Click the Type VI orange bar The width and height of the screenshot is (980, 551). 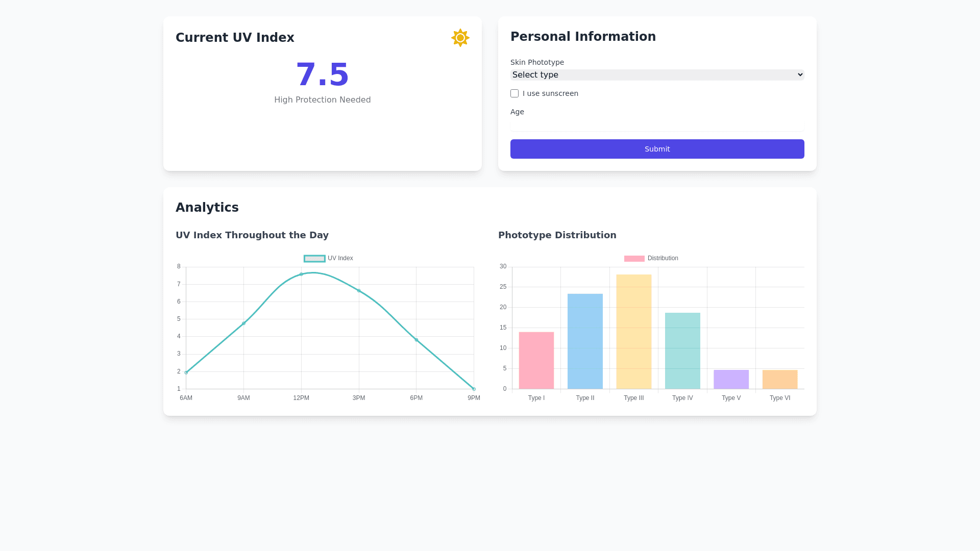click(x=779, y=379)
